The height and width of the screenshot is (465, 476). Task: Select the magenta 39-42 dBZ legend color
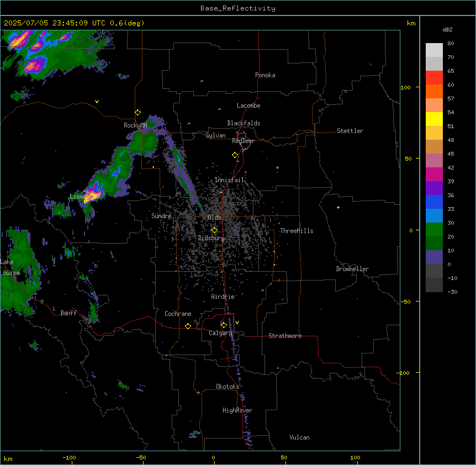(434, 174)
